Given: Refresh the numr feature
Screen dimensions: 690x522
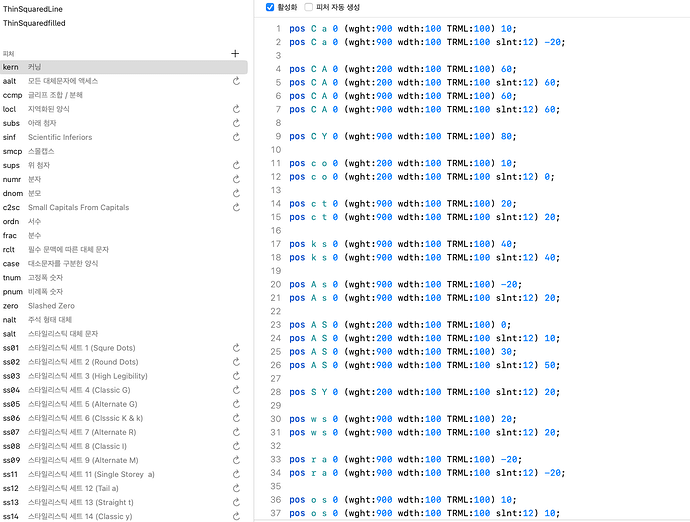Looking at the screenshot, I should [236, 180].
